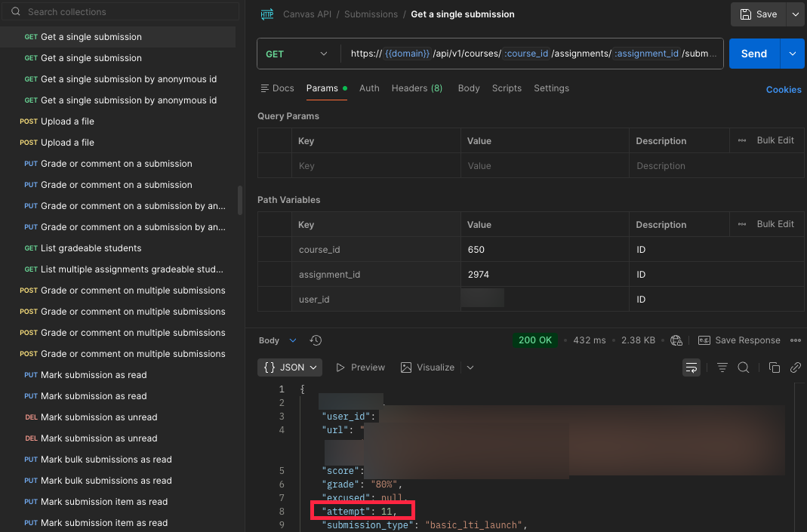The height and width of the screenshot is (532, 807).
Task: Open the Settings tab
Action: coord(551,88)
